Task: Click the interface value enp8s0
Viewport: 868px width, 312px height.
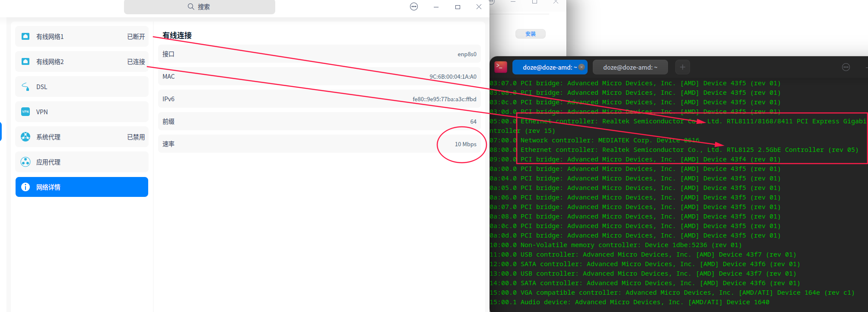Action: 467,54
